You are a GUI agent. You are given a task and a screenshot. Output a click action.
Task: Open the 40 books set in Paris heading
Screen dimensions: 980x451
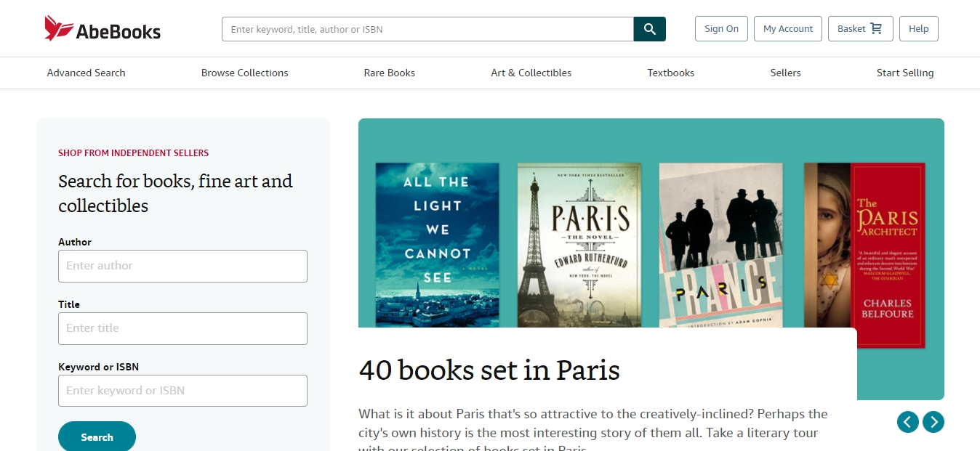click(x=489, y=370)
